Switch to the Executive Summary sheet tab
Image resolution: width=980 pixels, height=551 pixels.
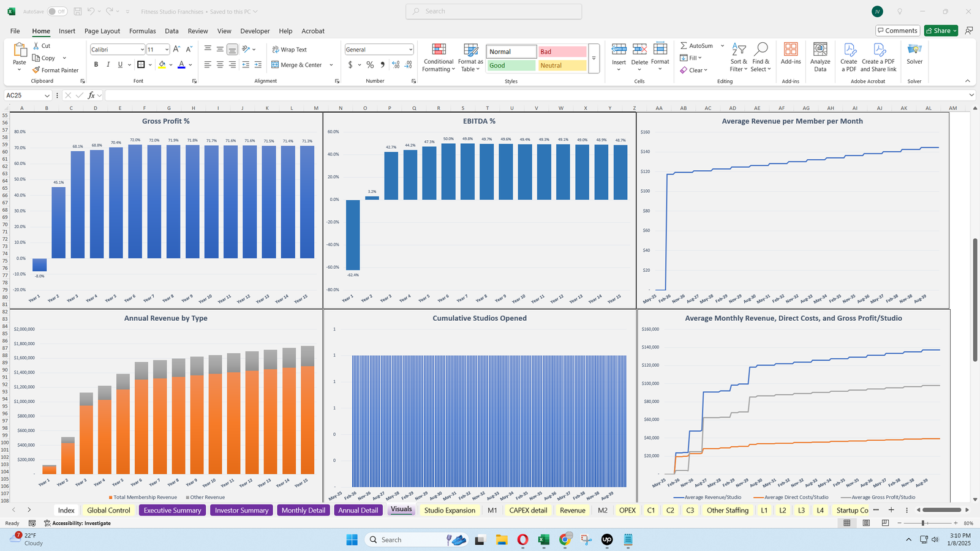[172, 510]
